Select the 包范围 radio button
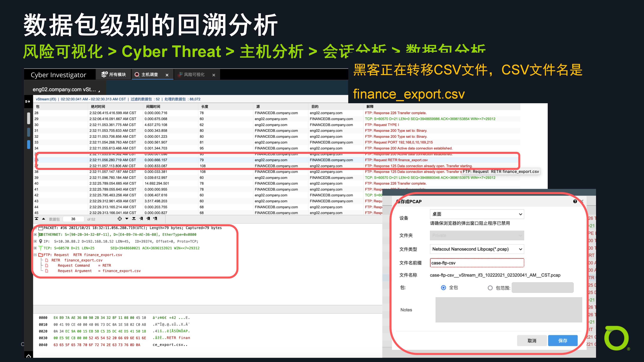 pos(490,288)
